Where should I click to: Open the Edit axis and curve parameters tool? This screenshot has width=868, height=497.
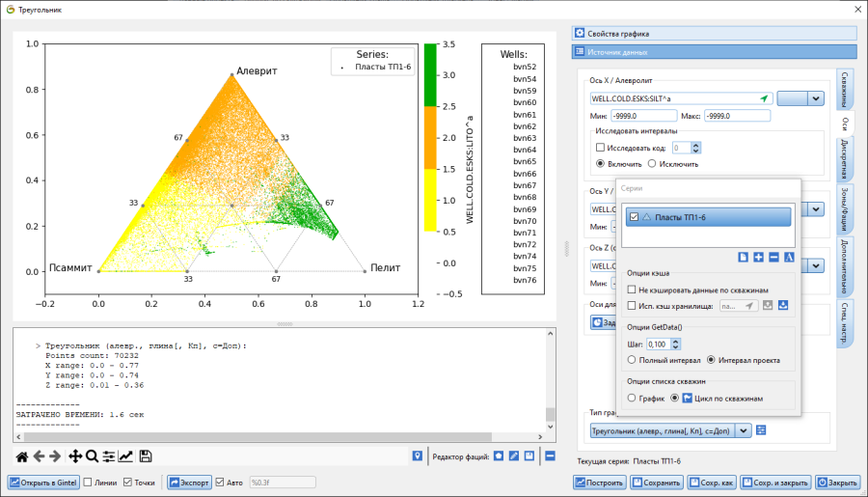[125, 456]
